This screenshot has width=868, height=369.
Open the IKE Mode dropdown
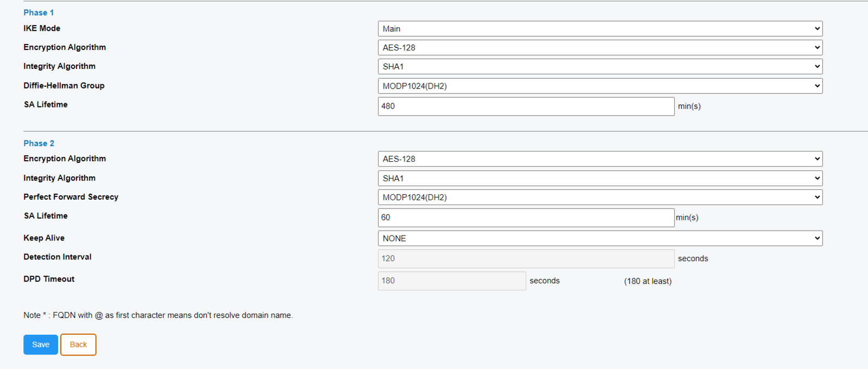pos(599,29)
